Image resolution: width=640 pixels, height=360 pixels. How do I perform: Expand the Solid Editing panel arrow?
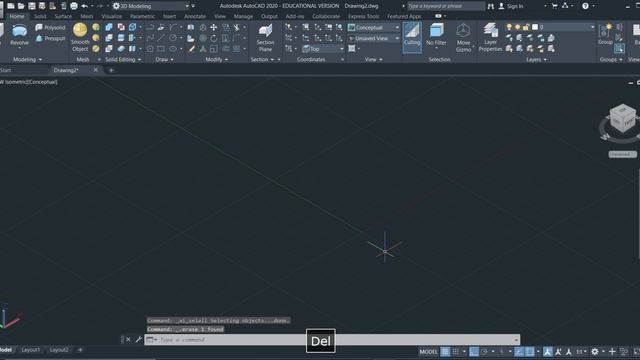point(140,60)
